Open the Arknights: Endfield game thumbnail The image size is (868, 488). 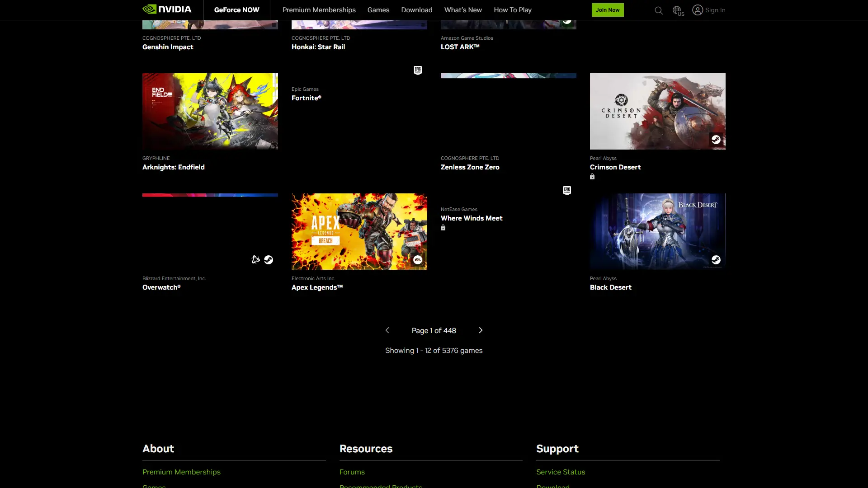pyautogui.click(x=210, y=111)
